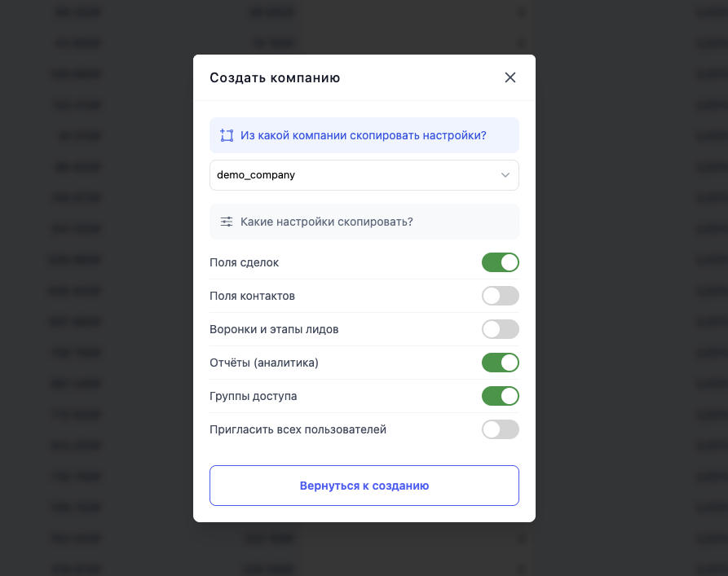Disable the Группы доступа toggle
Screen dimensions: 728x576
tap(500, 396)
